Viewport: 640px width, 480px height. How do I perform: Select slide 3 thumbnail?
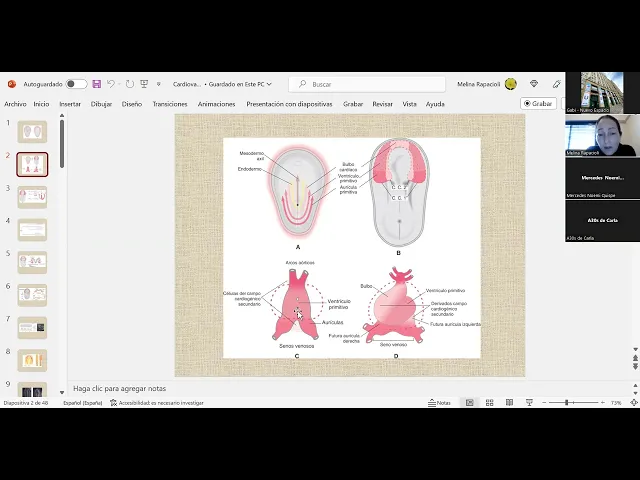pyautogui.click(x=32, y=197)
